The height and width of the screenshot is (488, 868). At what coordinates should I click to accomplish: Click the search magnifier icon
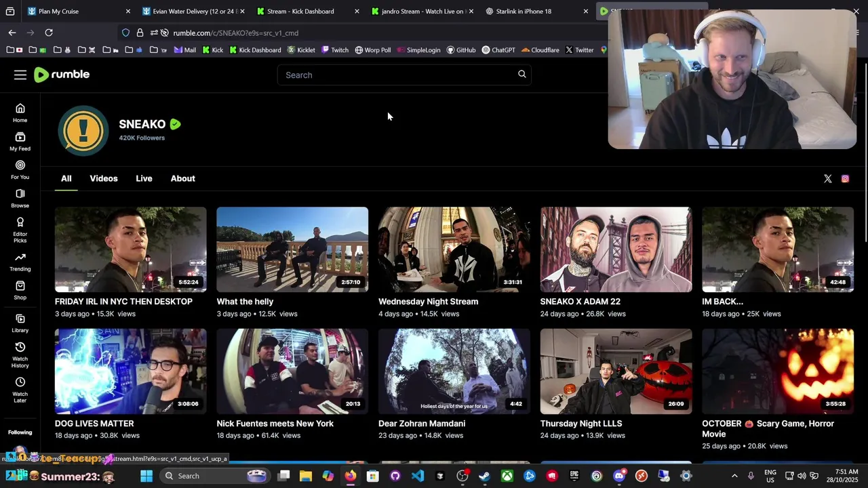pyautogui.click(x=522, y=75)
